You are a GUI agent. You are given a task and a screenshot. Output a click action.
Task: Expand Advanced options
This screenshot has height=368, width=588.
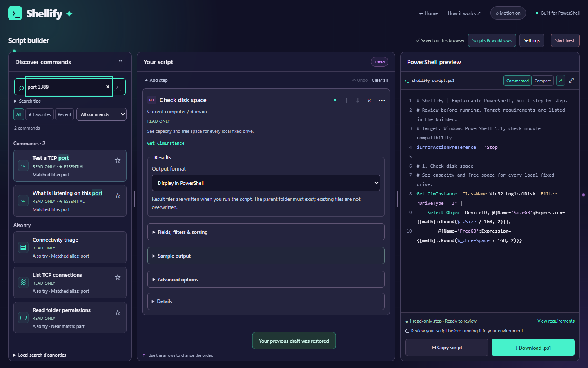click(x=266, y=279)
